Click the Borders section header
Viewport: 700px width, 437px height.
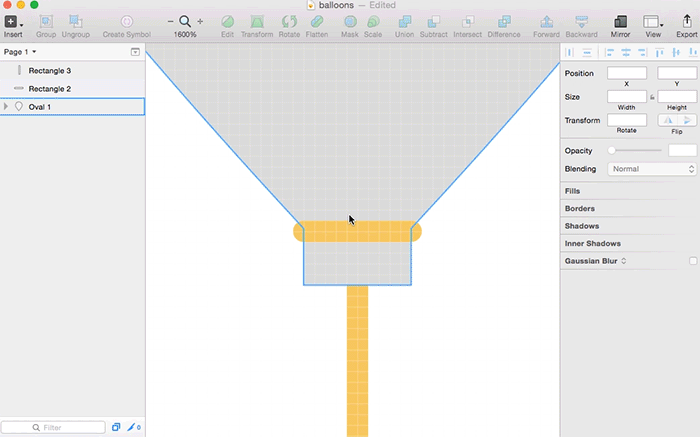click(579, 208)
